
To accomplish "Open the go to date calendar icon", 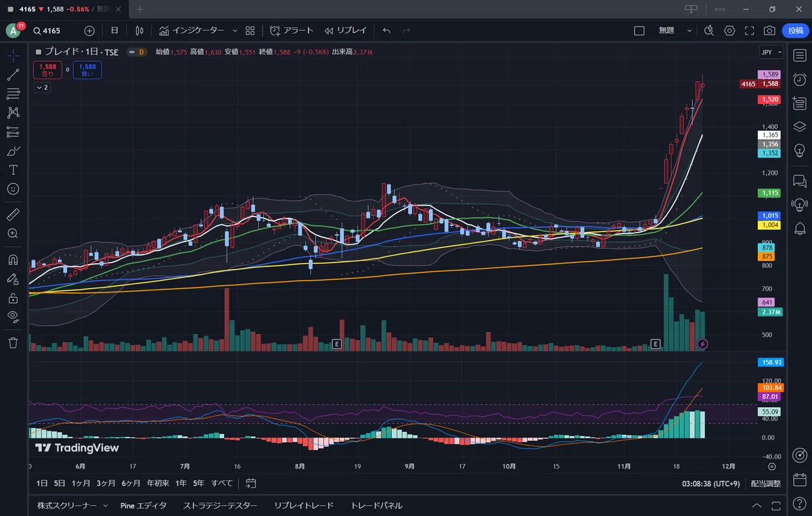I will [x=251, y=483].
